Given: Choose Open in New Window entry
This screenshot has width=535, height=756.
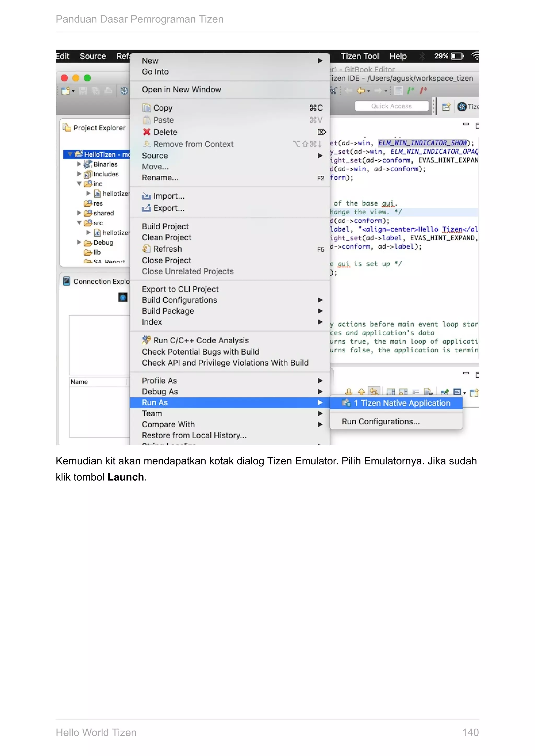Looking at the screenshot, I should tap(230, 90).
